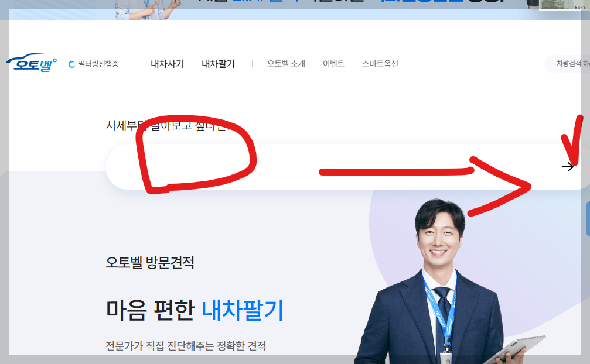Viewport: 590px width, 364px height.
Task: Click the 필터링진행중 loading indicator
Action: click(x=93, y=64)
